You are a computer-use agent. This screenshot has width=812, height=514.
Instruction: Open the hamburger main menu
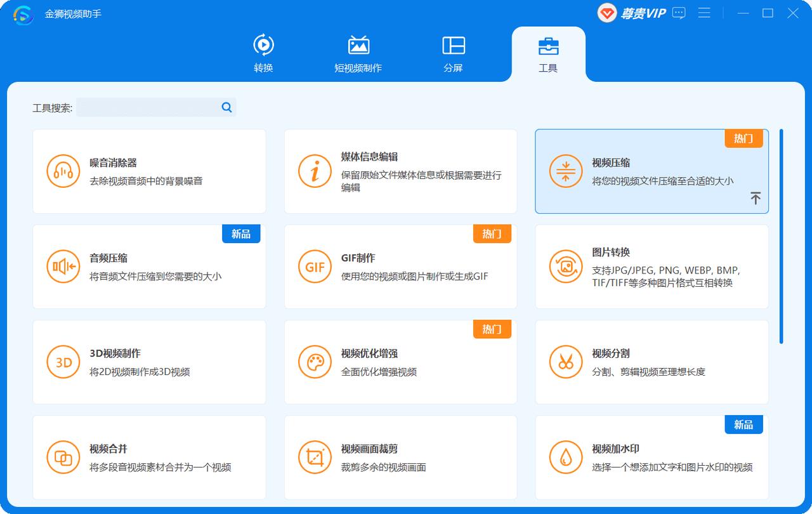pyautogui.click(x=704, y=13)
